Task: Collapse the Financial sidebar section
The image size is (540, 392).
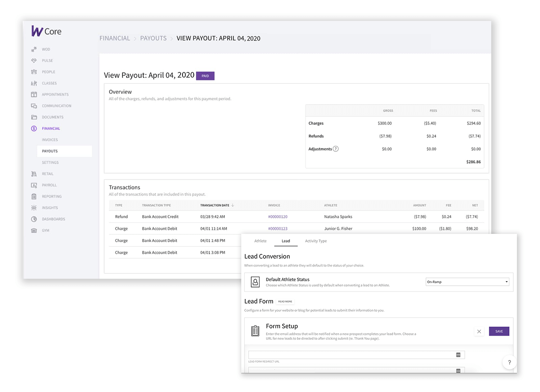Action: click(51, 128)
